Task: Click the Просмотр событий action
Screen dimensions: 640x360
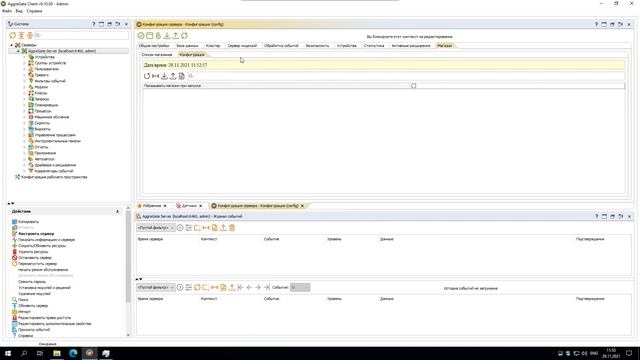Action: coord(34,329)
